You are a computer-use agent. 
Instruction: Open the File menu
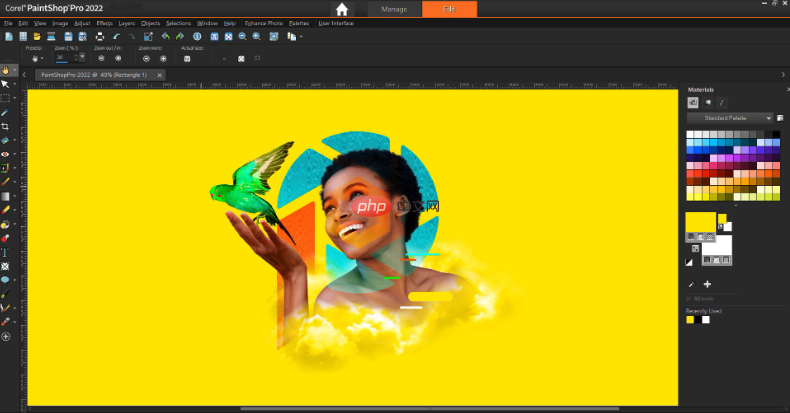(8, 23)
